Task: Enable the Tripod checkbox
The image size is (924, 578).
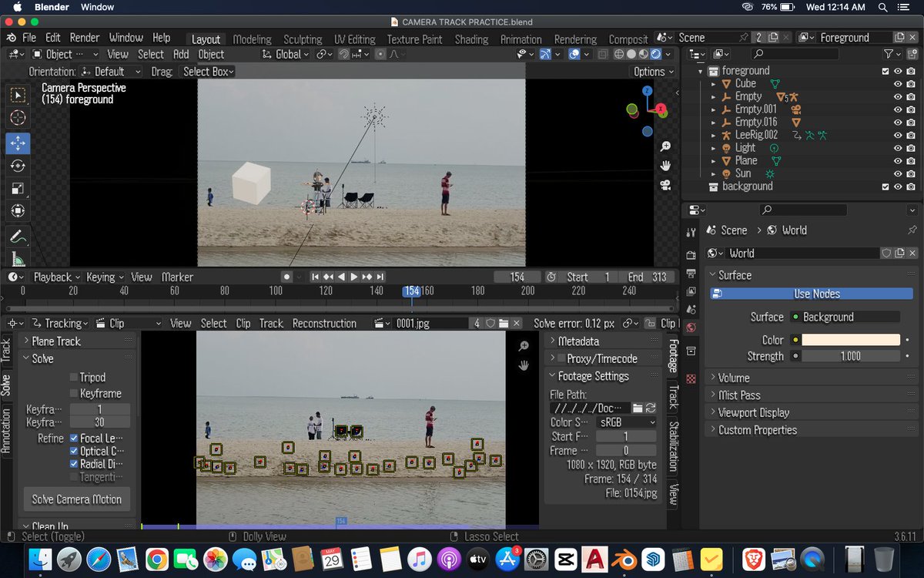Action: (74, 378)
